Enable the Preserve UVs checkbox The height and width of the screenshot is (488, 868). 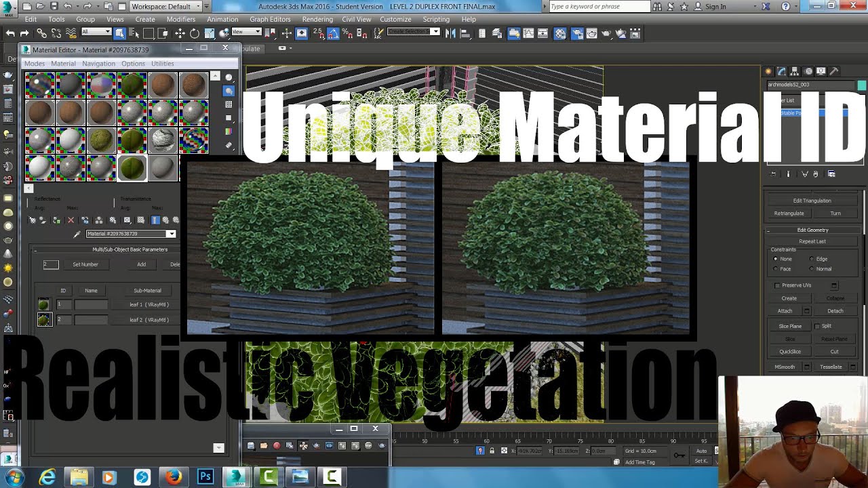pos(777,285)
